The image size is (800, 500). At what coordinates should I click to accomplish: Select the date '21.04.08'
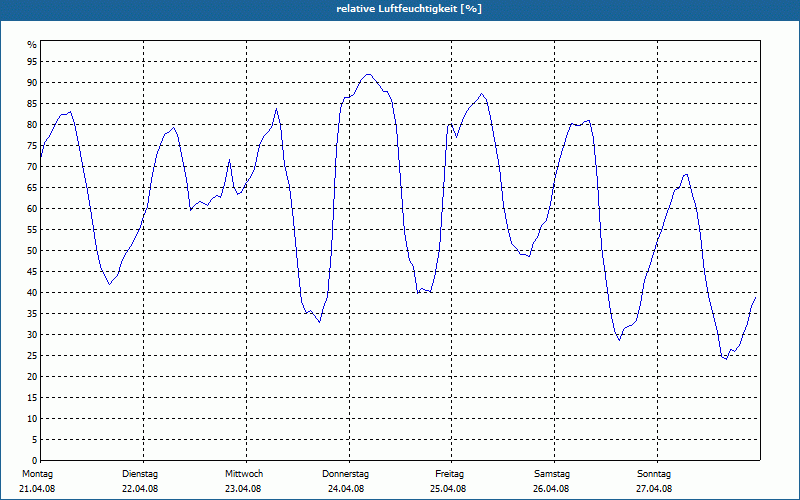tap(37, 489)
